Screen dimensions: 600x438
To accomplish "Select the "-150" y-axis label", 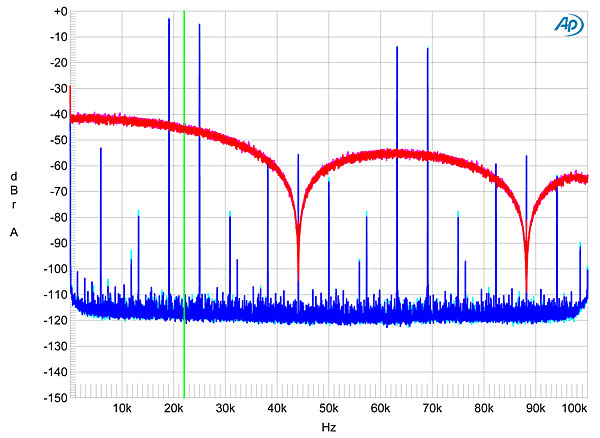I will point(56,398).
